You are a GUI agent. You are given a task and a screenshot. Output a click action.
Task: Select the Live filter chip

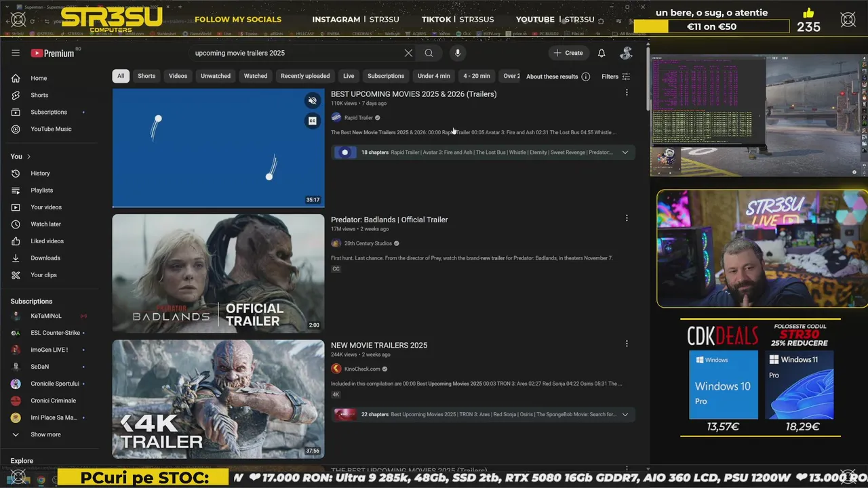[349, 76]
